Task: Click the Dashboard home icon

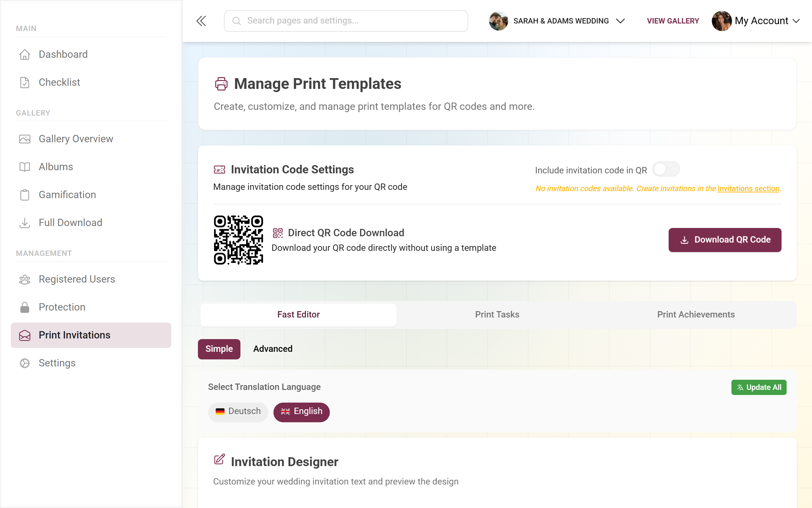Action: click(x=24, y=54)
